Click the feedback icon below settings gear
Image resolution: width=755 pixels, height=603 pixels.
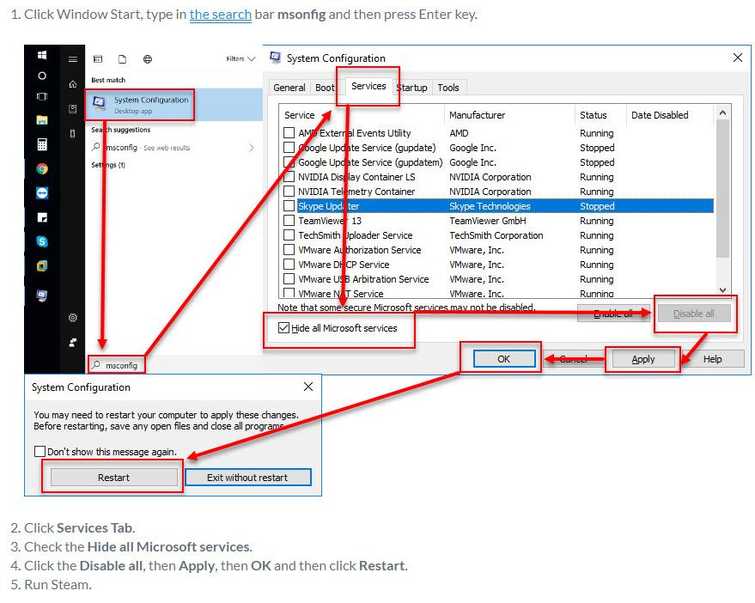click(x=73, y=342)
